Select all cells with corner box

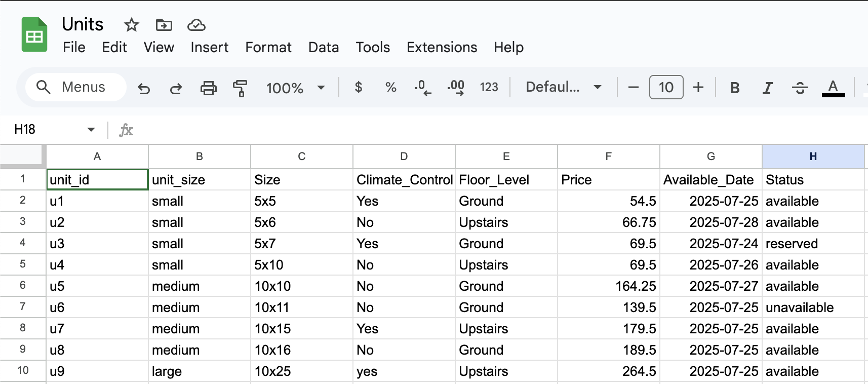(x=22, y=156)
